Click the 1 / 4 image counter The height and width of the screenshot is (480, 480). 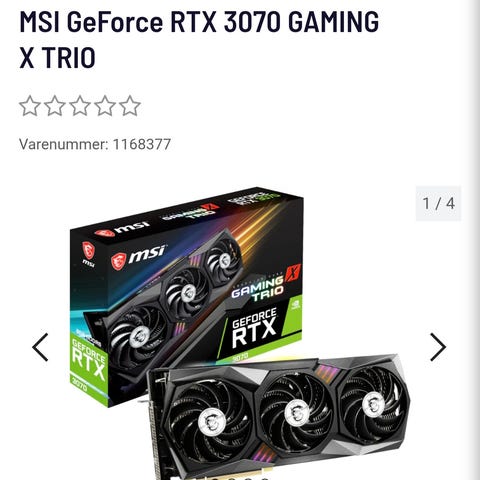click(x=438, y=203)
